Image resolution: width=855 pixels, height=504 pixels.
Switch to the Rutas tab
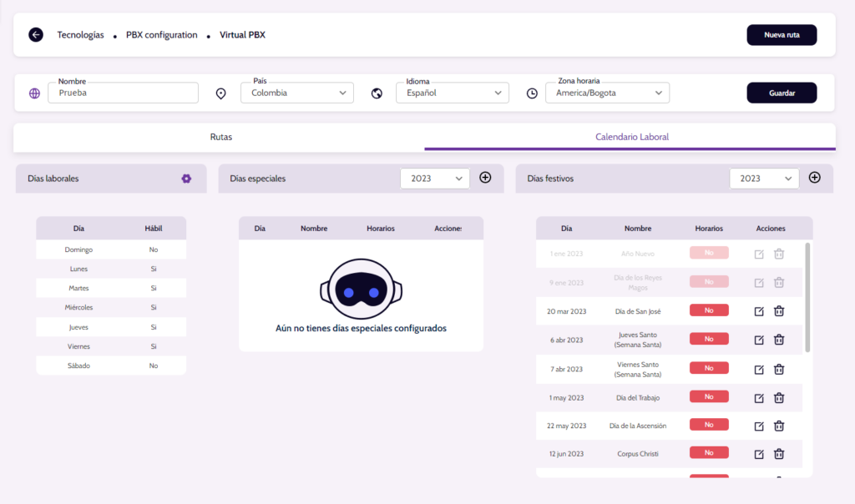click(220, 137)
